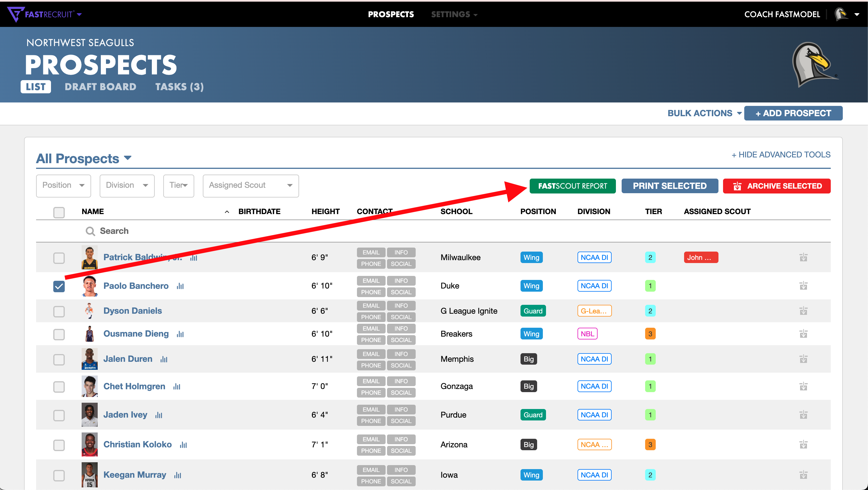The image size is (868, 490).
Task: Archive Dyson Daniels using row archive icon
Action: 803,311
